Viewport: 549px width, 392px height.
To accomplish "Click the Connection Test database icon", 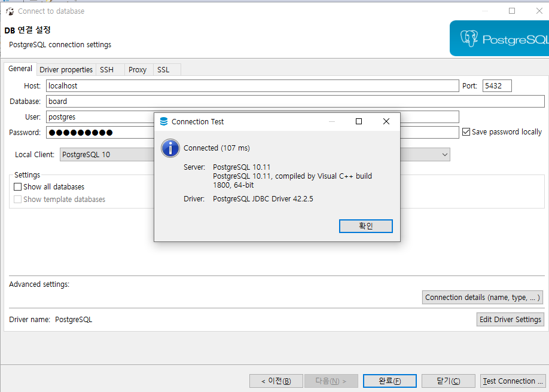I will click(163, 121).
